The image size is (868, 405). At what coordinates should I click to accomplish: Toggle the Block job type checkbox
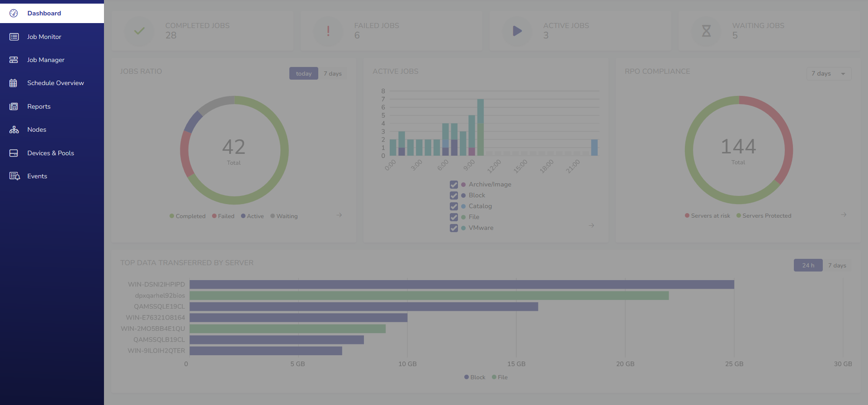click(x=454, y=195)
